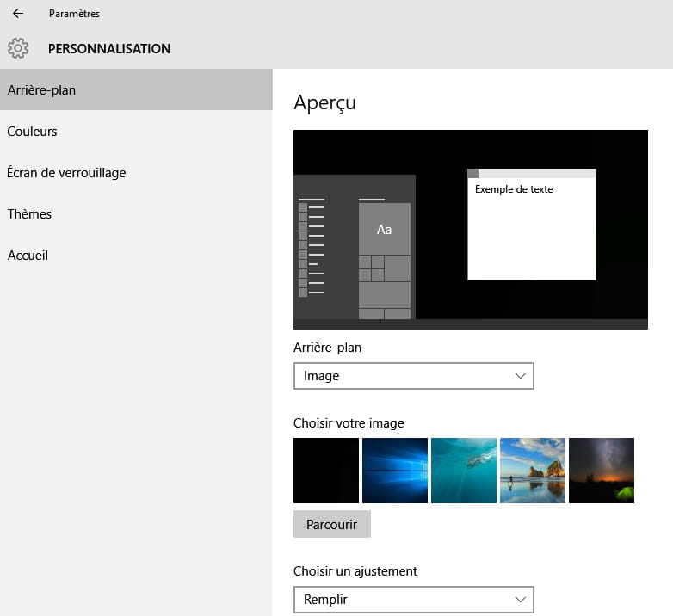Select the night sky tent wallpaper
The height and width of the screenshot is (616, 673).
pyautogui.click(x=602, y=471)
